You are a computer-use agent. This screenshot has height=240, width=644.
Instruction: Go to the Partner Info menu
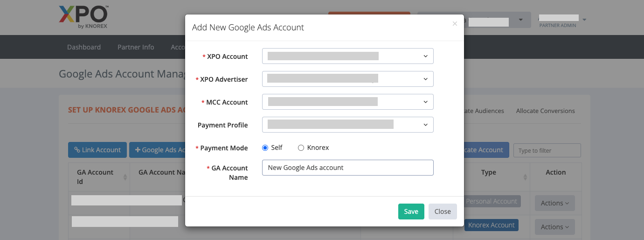tap(136, 47)
